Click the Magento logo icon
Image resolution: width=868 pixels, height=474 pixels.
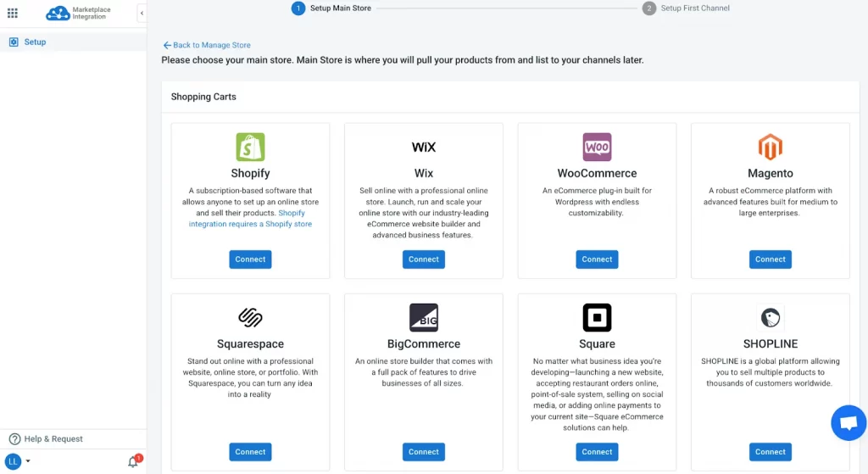tap(770, 147)
